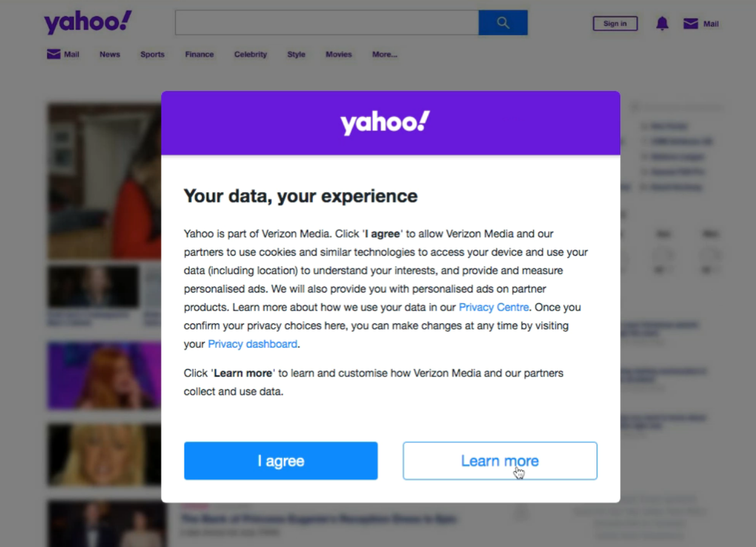Click the I agree button
The width and height of the screenshot is (756, 547).
pos(281,461)
